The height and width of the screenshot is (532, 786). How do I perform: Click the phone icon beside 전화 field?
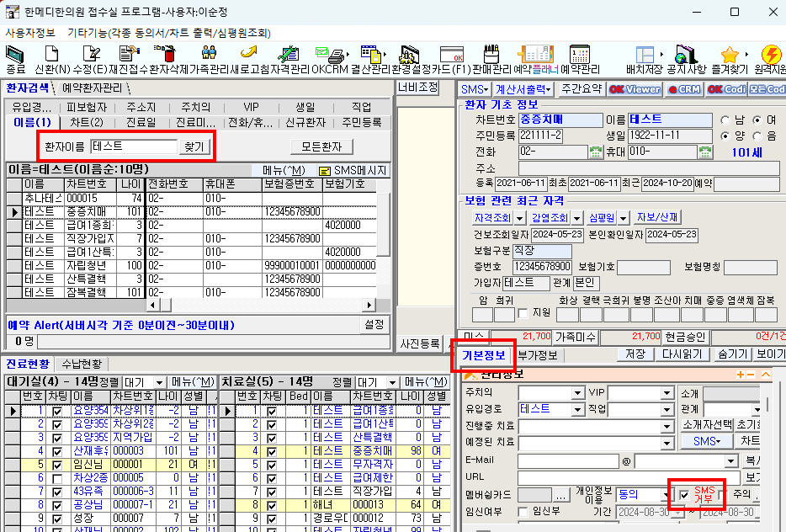coord(596,152)
